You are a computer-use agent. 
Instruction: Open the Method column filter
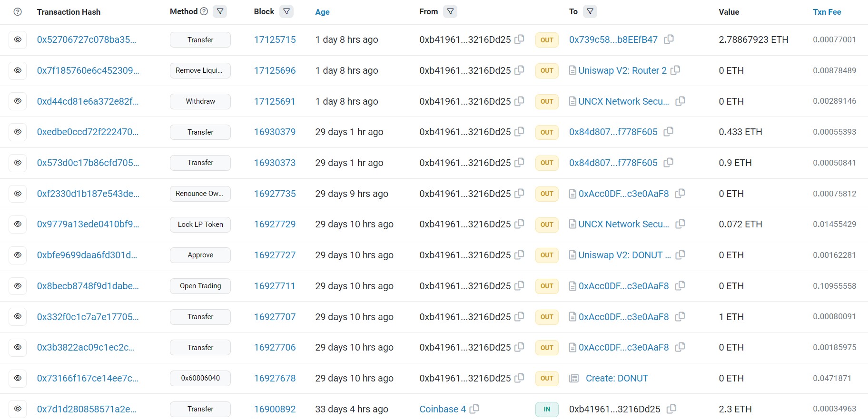220,11
